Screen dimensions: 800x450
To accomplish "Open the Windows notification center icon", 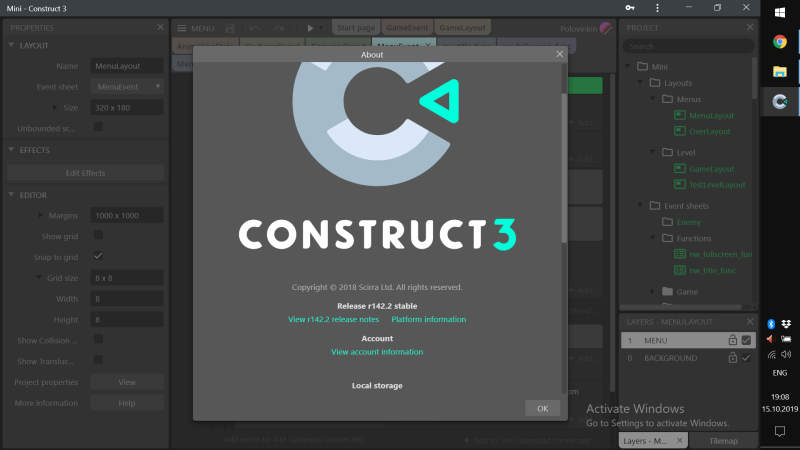I will point(780,432).
